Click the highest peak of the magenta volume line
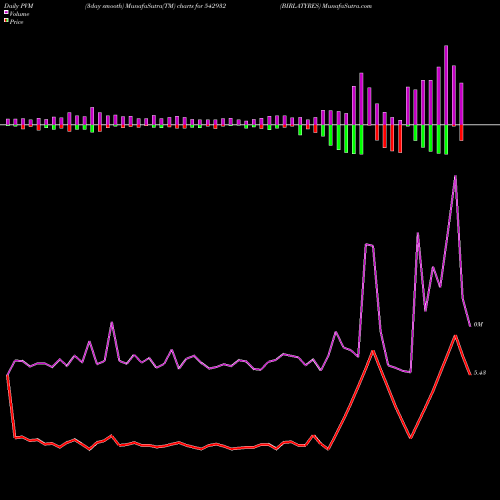Screen dimensions: 500x500 (455, 176)
